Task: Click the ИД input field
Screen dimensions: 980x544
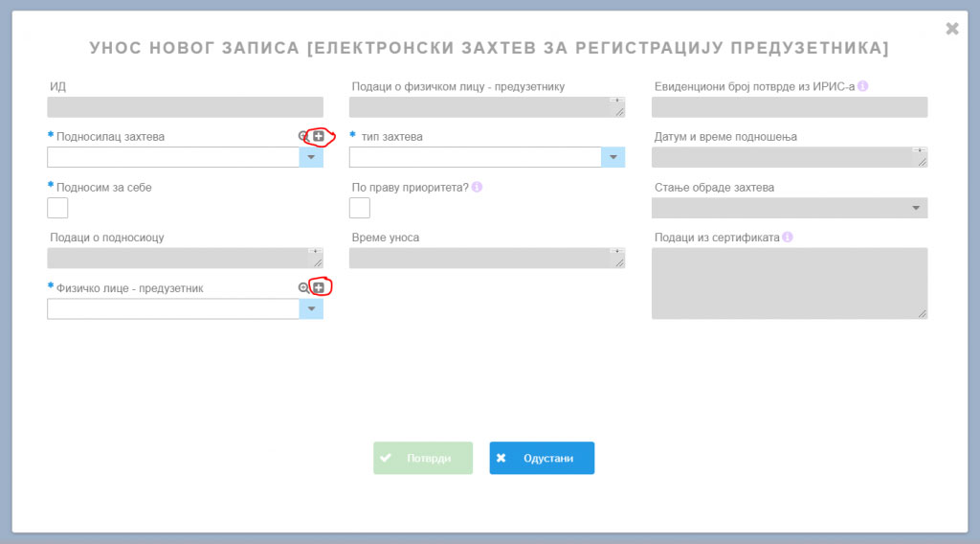Action: pos(185,107)
